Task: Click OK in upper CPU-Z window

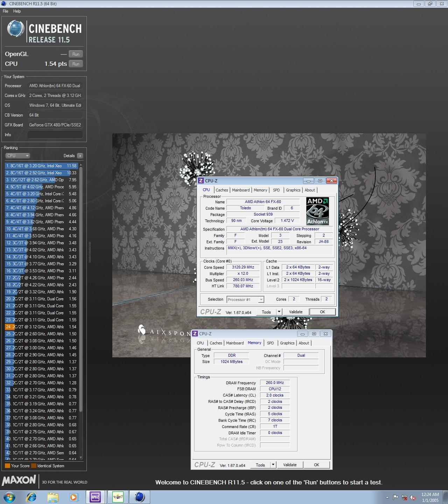Action: 323,312
